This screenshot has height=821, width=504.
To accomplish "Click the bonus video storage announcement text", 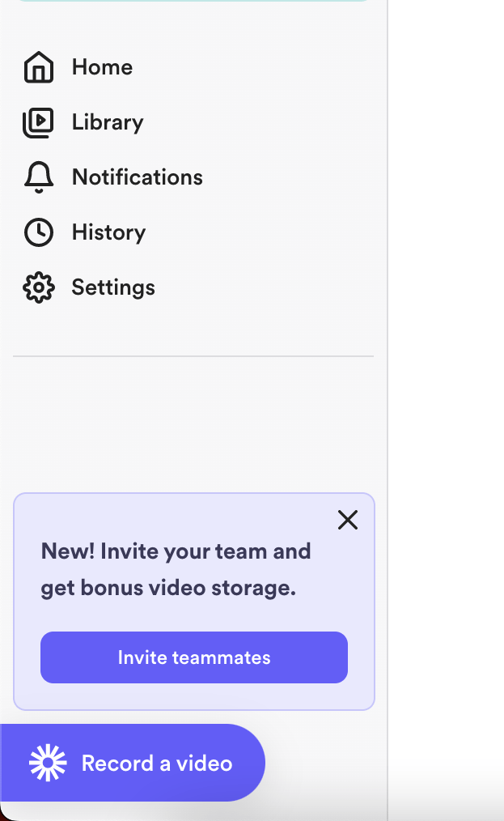I will 176,569.
